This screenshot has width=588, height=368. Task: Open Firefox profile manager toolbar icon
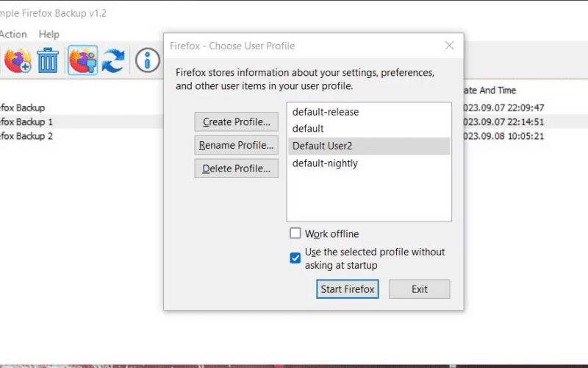83,60
